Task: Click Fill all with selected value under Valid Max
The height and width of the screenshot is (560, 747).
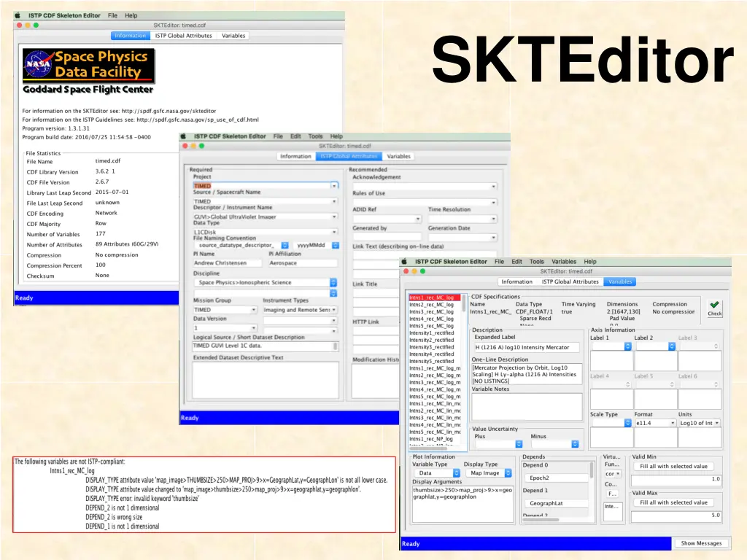Action: tap(673, 502)
